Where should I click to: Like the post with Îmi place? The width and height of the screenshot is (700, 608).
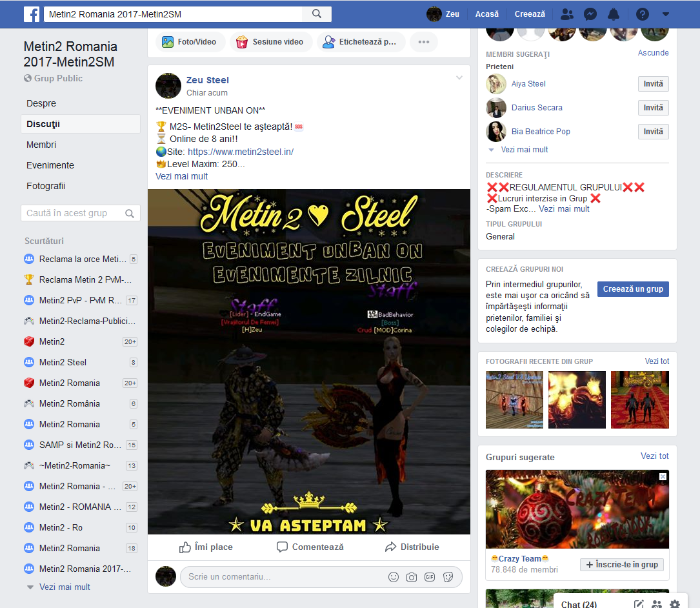coord(206,547)
